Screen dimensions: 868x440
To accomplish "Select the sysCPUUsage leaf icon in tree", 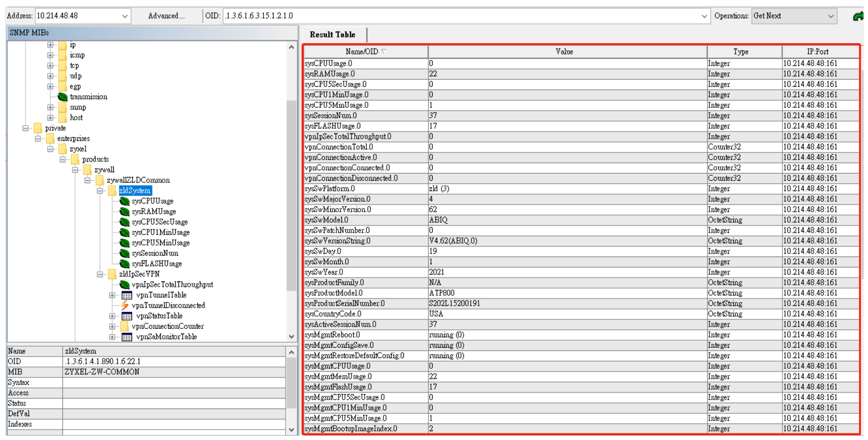I will coord(125,201).
